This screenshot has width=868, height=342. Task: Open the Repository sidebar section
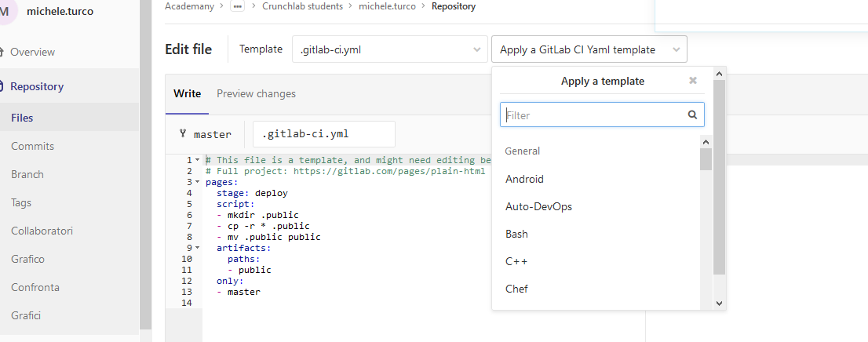pyautogui.click(x=37, y=86)
